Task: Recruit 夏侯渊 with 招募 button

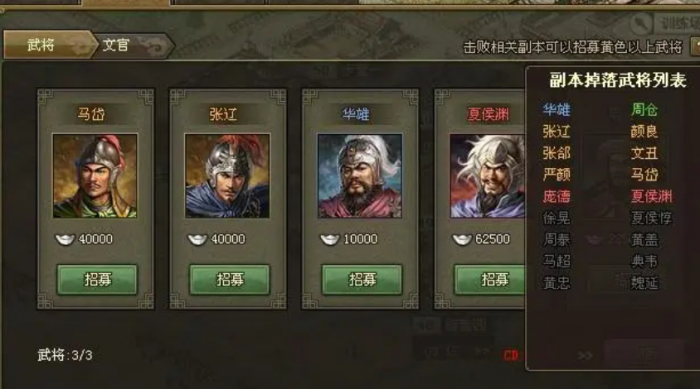Action: coord(490,280)
